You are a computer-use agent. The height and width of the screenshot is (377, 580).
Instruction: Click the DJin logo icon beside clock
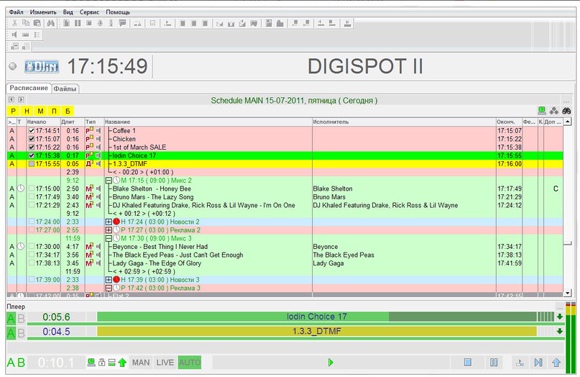[x=42, y=67]
